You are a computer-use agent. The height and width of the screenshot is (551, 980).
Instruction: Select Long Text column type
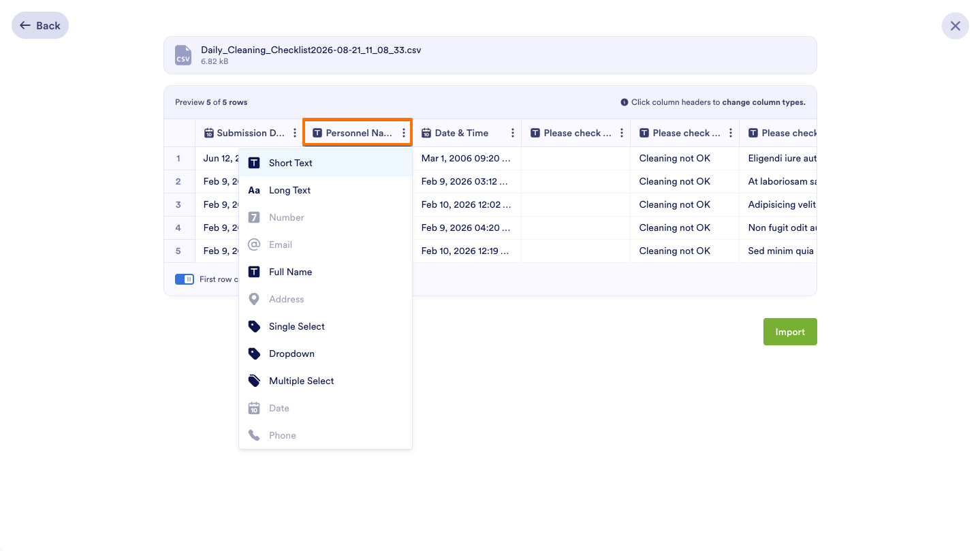(326, 190)
